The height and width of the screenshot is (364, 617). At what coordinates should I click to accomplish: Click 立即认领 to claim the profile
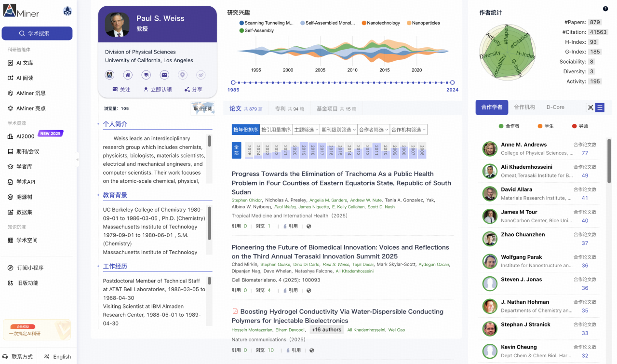coord(157,90)
